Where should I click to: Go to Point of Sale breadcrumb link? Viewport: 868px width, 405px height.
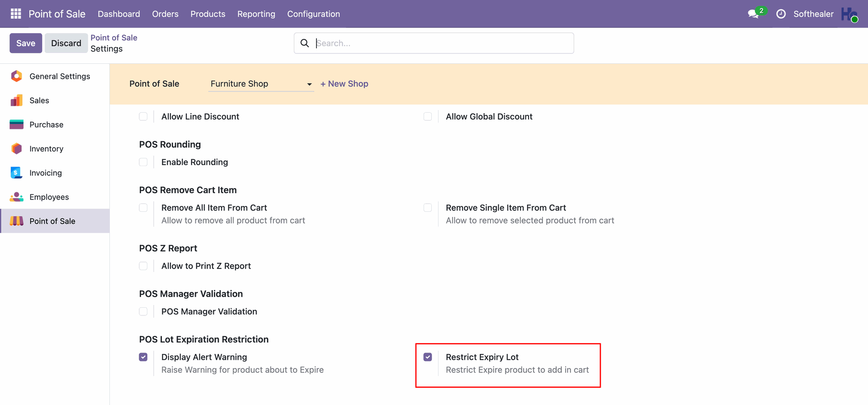(x=114, y=38)
